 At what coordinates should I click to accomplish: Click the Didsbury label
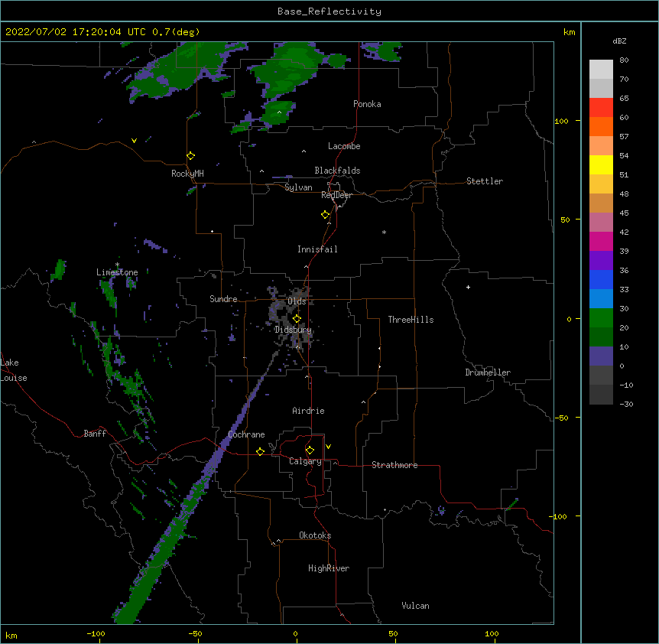pyautogui.click(x=293, y=330)
